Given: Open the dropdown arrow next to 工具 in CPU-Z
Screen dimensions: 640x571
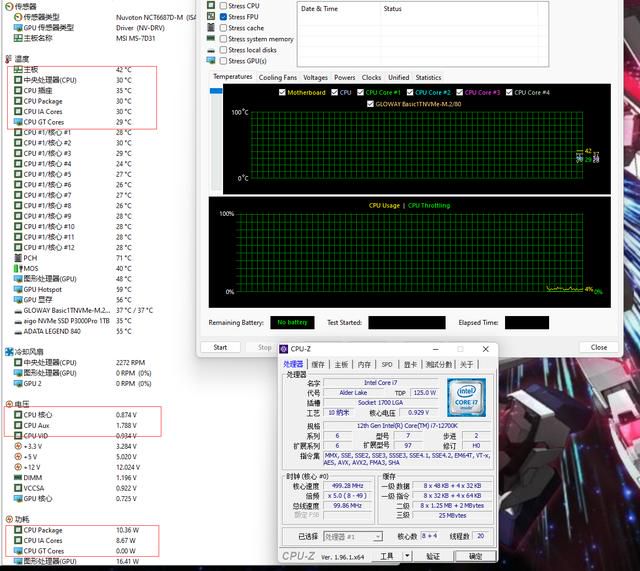Looking at the screenshot, I should point(407,556).
